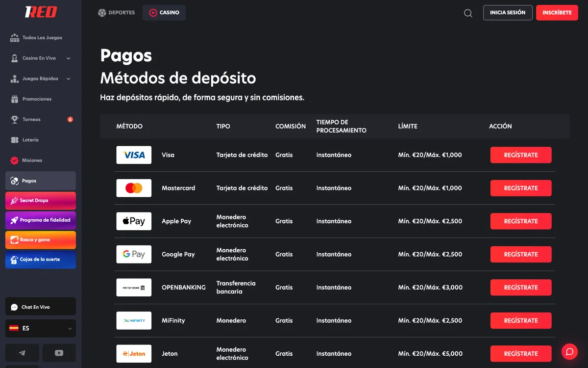The width and height of the screenshot is (588, 368).
Task: Open the ES language dropdown
Action: (x=41, y=328)
